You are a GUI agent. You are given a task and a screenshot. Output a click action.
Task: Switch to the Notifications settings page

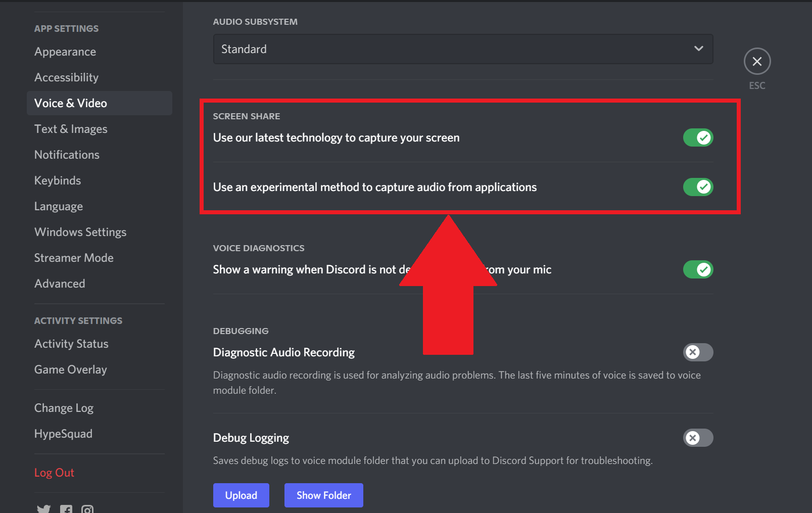[67, 154]
